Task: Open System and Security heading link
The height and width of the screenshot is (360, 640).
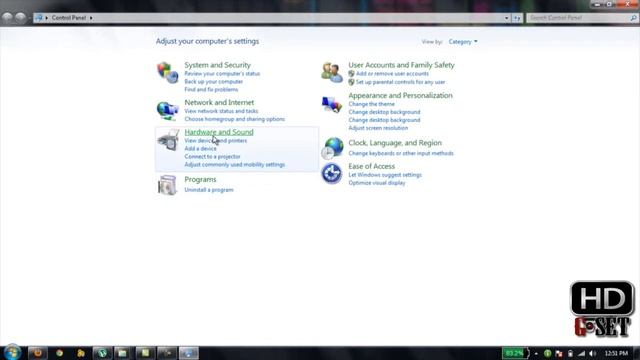Action: (x=218, y=65)
